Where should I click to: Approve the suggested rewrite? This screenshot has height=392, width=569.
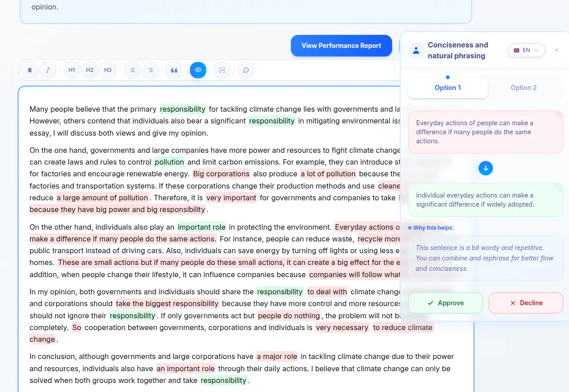pyautogui.click(x=446, y=303)
